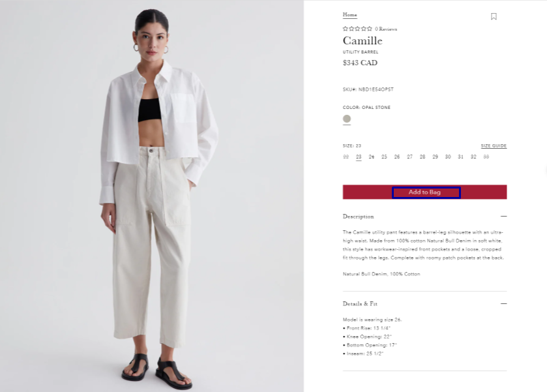Open the 0 Reviews link

pos(386,29)
